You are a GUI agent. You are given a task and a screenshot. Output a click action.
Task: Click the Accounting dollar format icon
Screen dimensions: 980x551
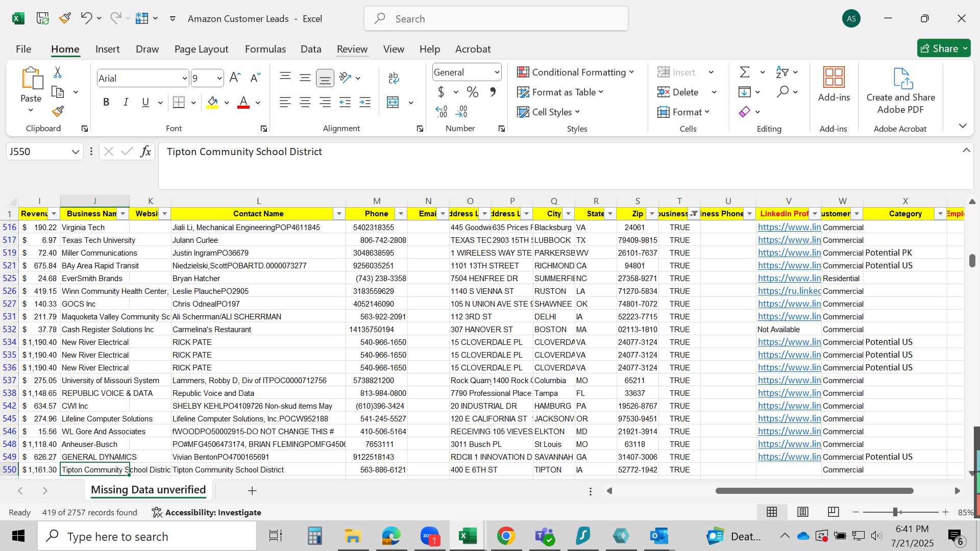click(441, 92)
